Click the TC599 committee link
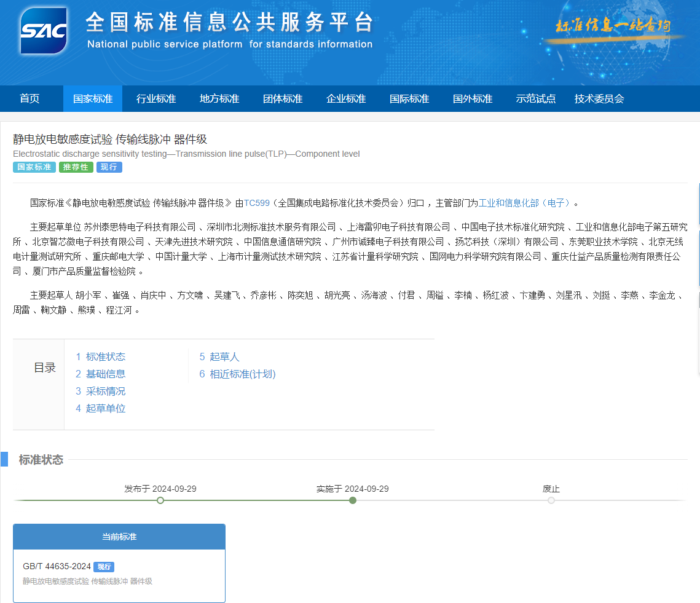The height and width of the screenshot is (603, 700). click(x=257, y=203)
